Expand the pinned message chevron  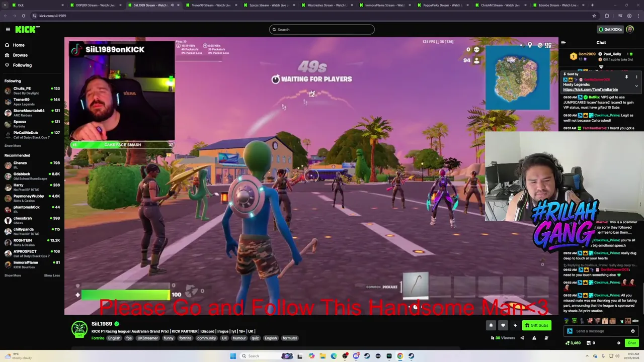click(636, 86)
